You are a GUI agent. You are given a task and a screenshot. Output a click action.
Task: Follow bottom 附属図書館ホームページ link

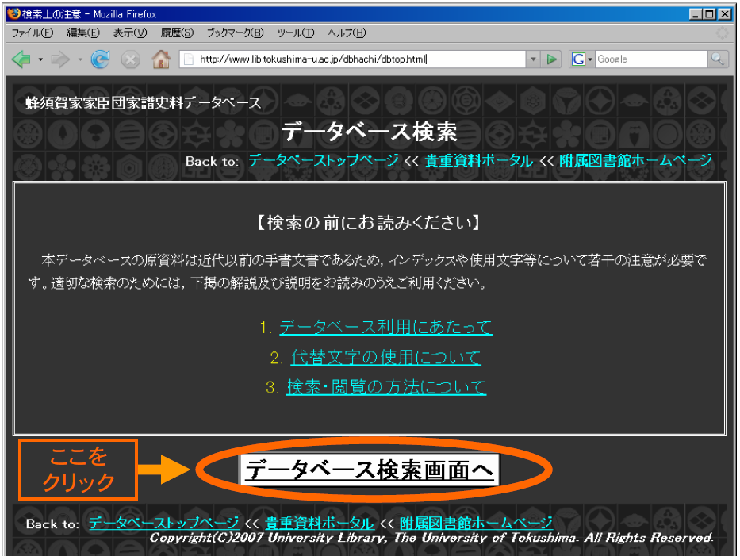[476, 524]
